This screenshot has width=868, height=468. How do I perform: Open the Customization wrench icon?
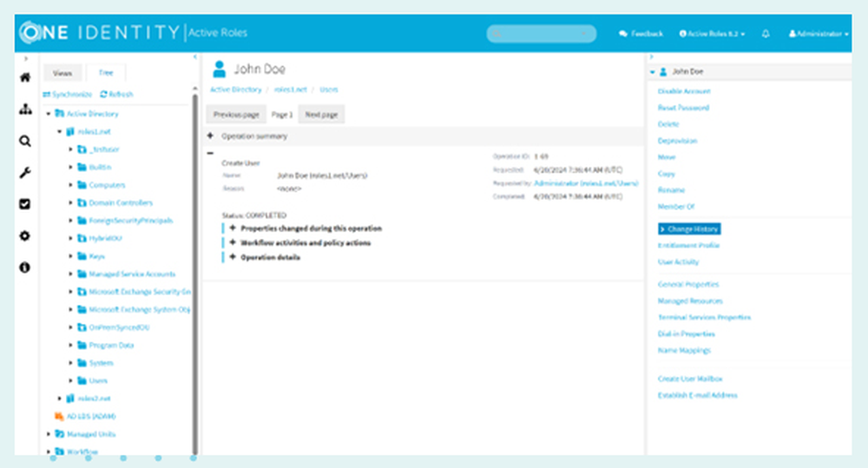pos(25,173)
